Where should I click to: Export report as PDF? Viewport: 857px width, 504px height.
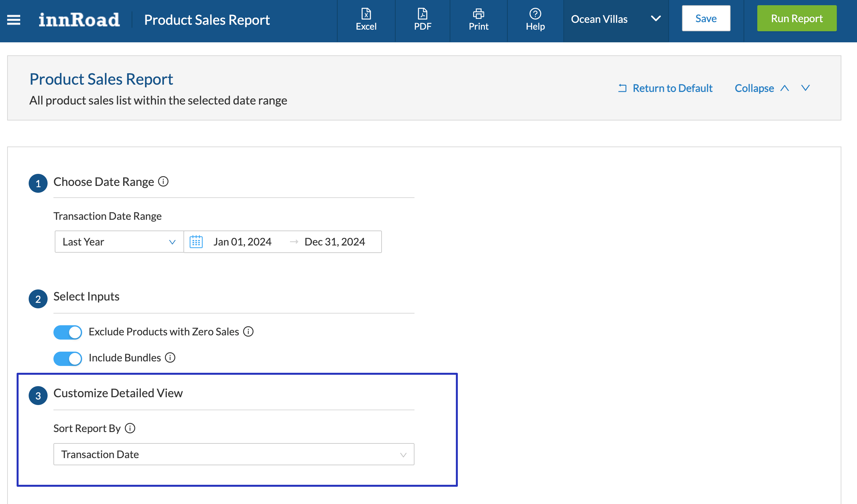tap(422, 19)
